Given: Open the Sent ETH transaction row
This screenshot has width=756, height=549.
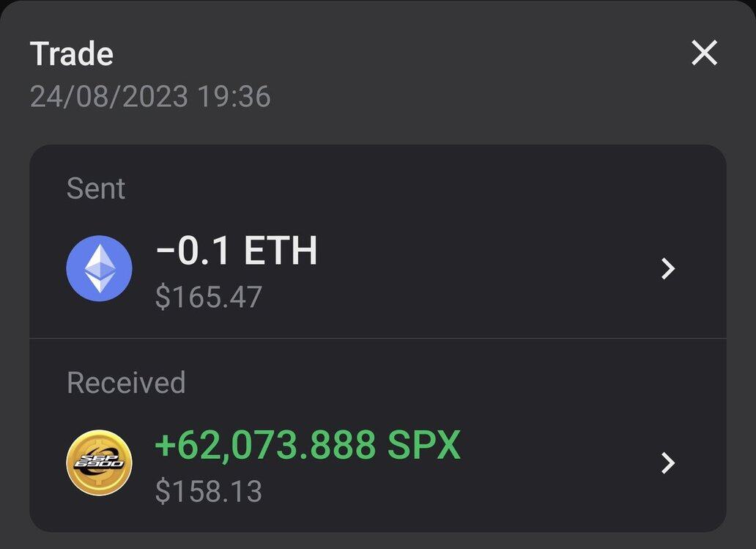Looking at the screenshot, I should point(378,268).
